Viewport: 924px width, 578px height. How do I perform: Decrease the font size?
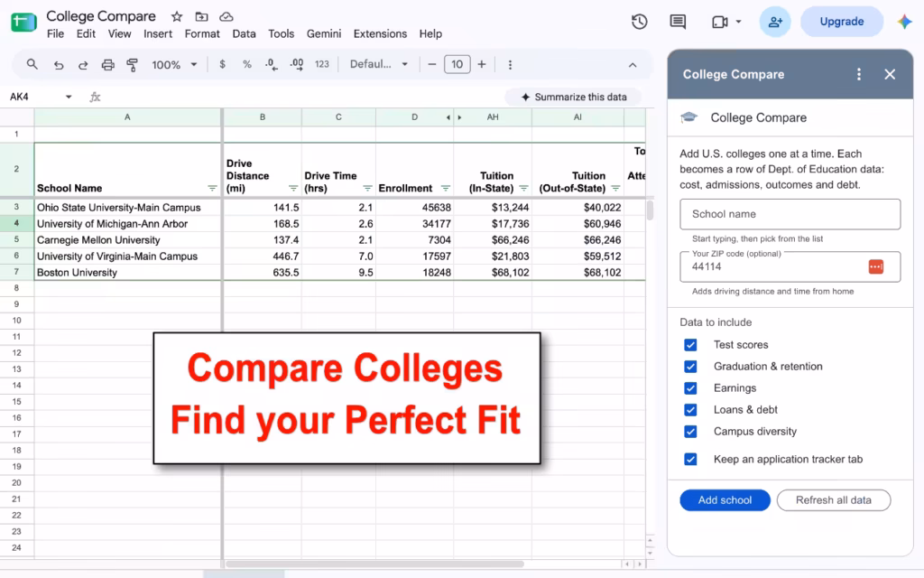point(432,64)
